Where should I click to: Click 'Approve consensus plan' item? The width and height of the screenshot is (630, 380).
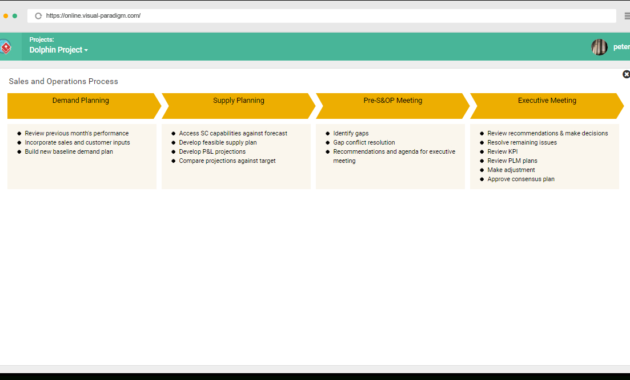pos(521,179)
